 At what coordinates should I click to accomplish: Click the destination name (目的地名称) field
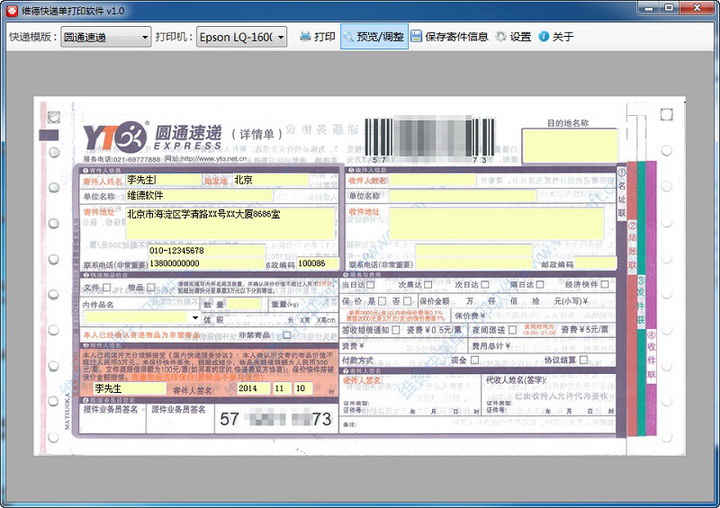click(569, 146)
